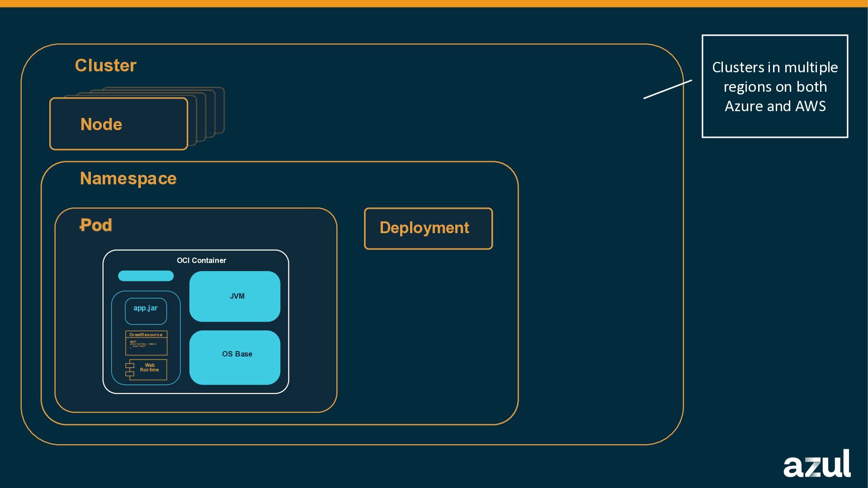Click the OS Base block
This screenshot has height=488, width=868.
(235, 357)
